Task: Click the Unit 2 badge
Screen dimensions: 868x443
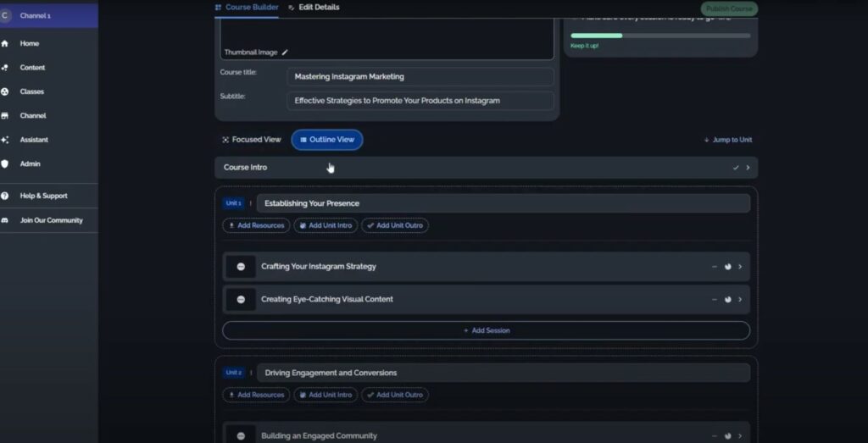Action: [234, 373]
